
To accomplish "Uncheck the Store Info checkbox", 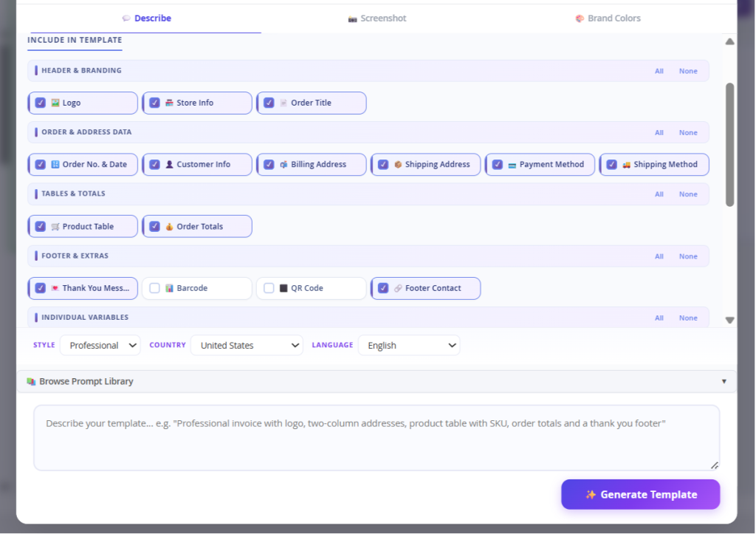I will [155, 103].
